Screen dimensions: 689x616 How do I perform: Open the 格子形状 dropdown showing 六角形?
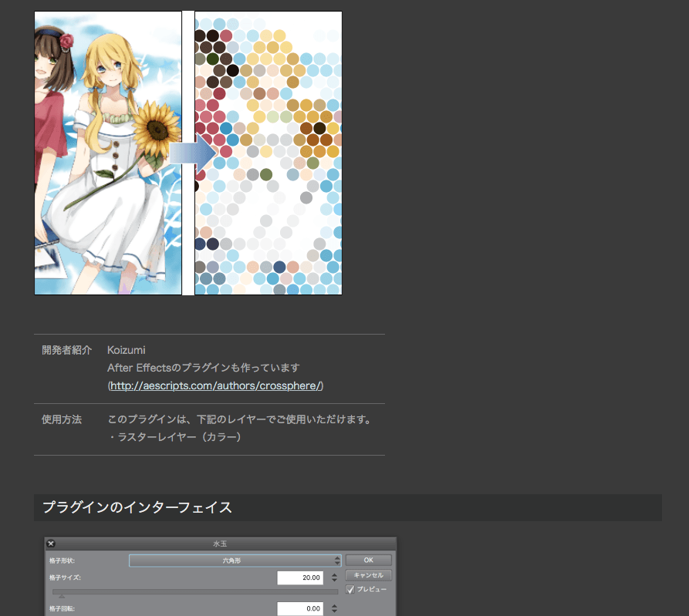(x=235, y=560)
